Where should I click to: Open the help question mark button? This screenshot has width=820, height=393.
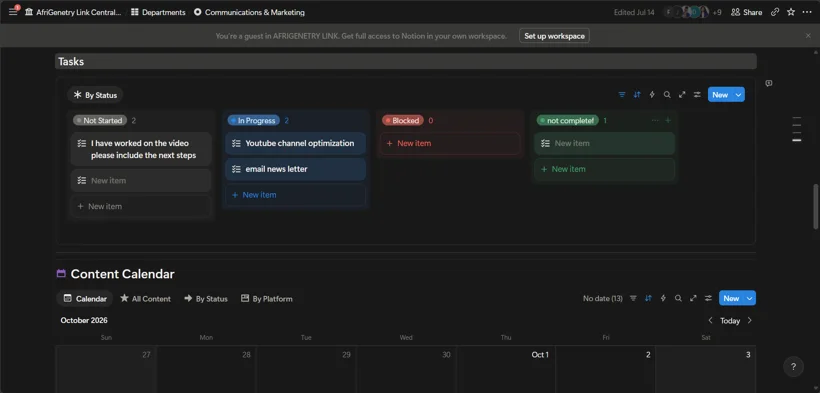(x=793, y=367)
